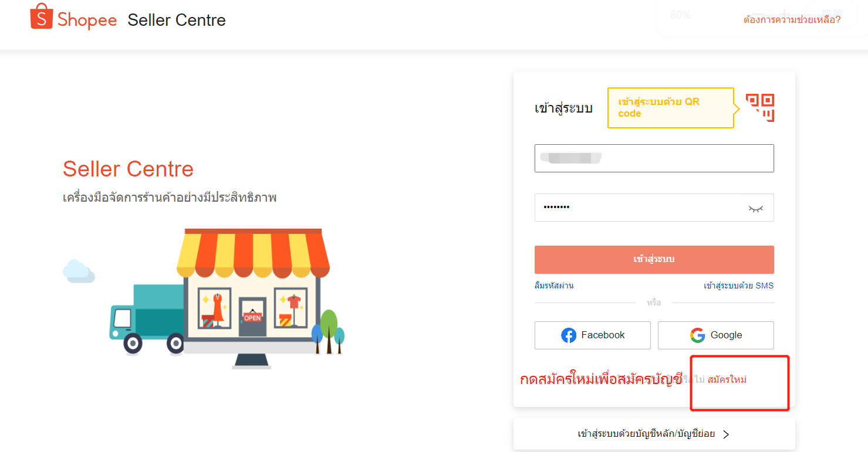Open QR code login via QR icon
The height and width of the screenshot is (452, 868).
[x=760, y=107]
